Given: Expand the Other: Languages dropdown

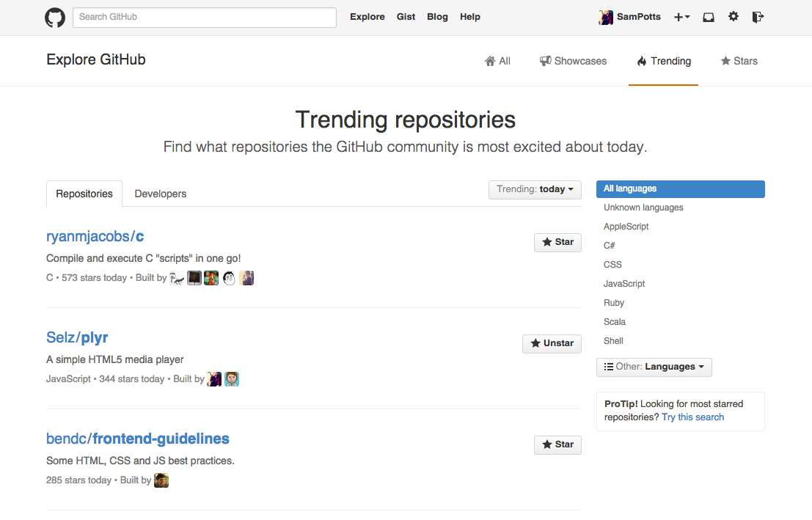Looking at the screenshot, I should point(654,367).
